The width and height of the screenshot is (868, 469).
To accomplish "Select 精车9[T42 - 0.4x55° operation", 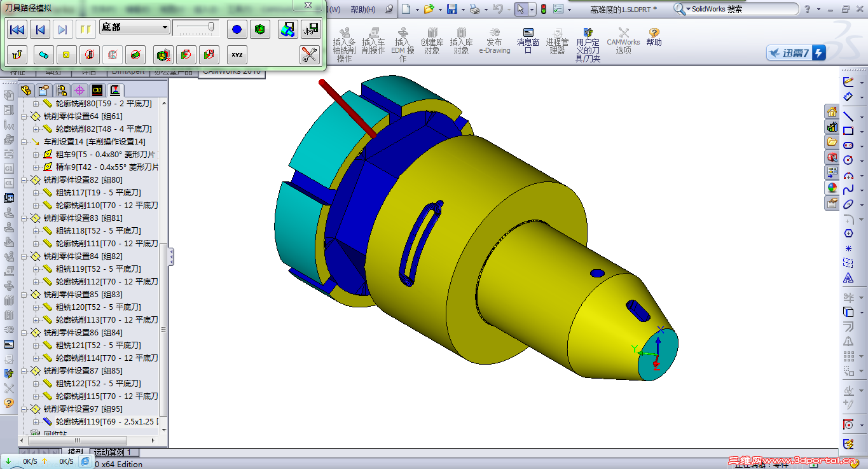I will (100, 167).
